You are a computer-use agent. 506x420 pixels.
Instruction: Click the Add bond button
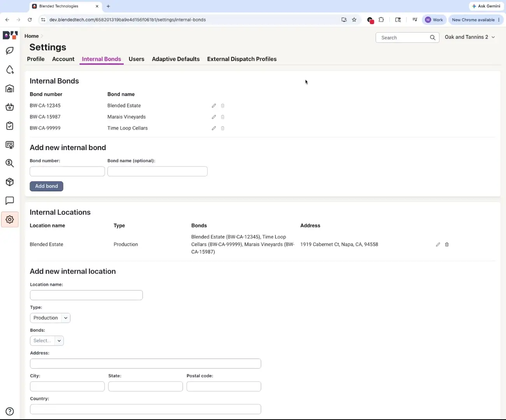[46, 186]
